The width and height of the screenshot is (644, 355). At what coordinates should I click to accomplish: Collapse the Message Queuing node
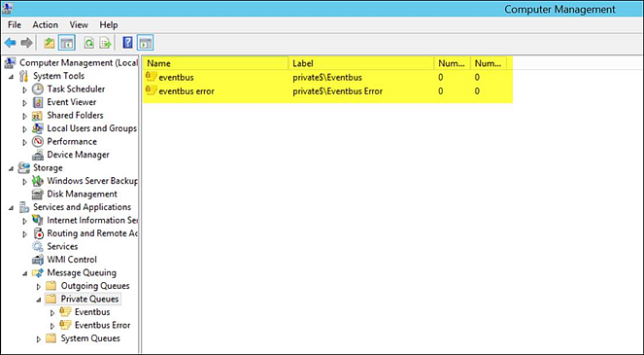(24, 273)
